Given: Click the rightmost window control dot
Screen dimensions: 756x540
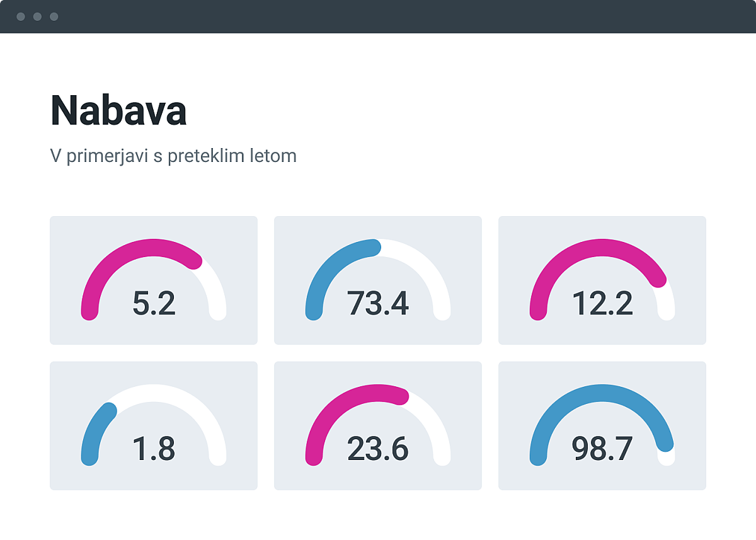Looking at the screenshot, I should pyautogui.click(x=54, y=16).
